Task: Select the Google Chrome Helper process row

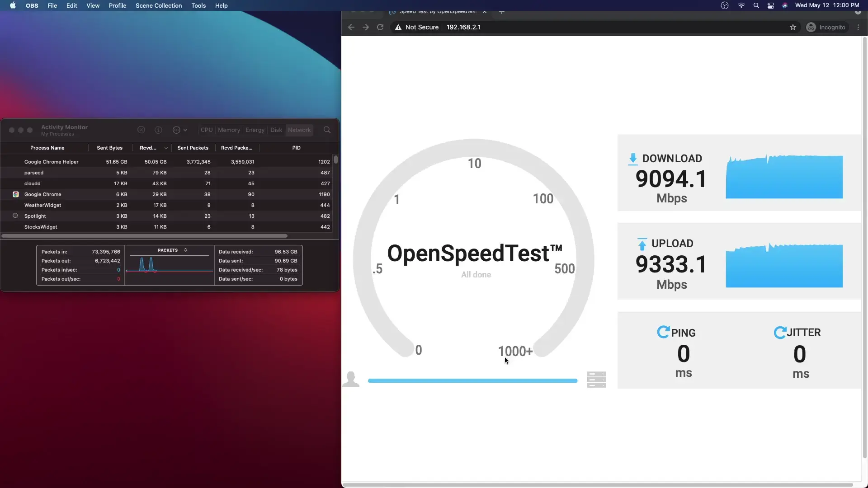Action: point(167,162)
